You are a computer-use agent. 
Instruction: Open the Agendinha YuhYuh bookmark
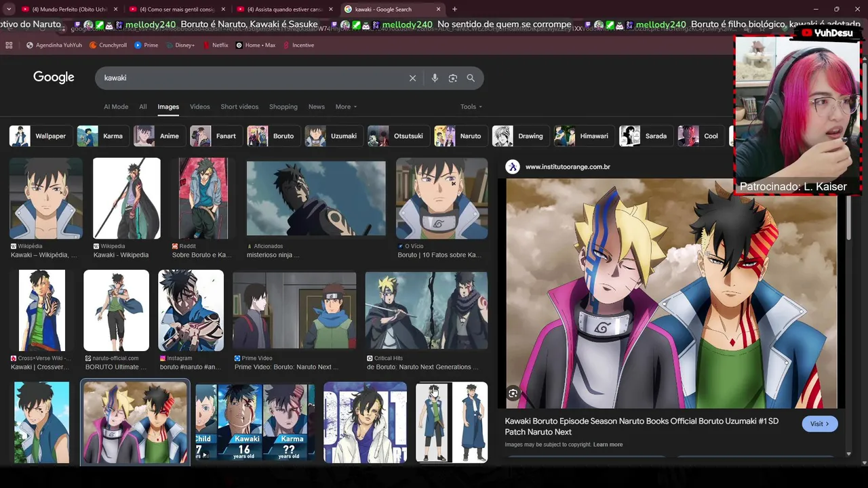pyautogui.click(x=54, y=45)
